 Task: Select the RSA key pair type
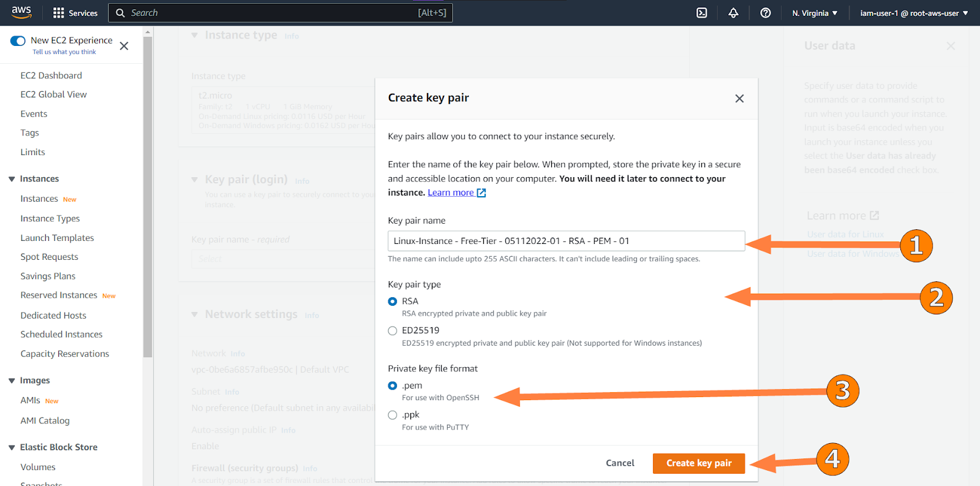393,302
